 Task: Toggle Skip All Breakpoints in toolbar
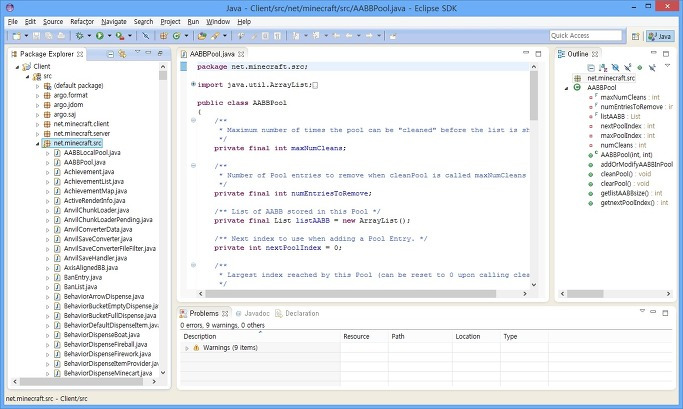(145, 36)
